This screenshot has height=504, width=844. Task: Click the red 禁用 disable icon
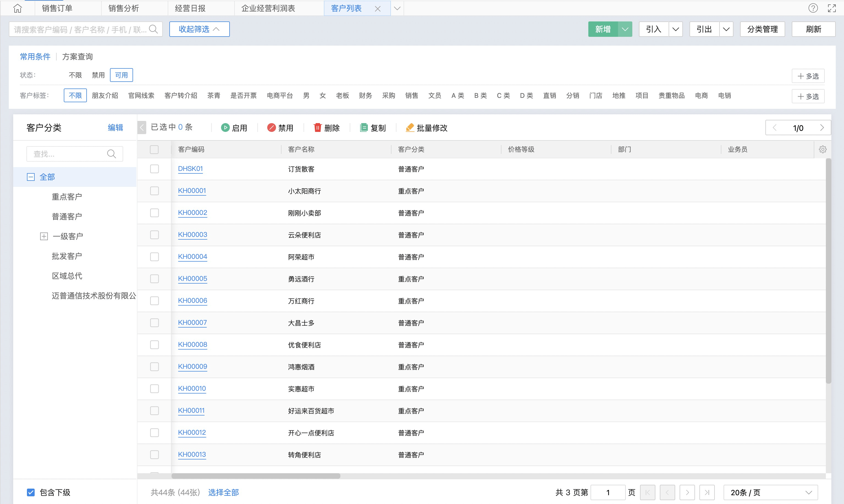click(271, 128)
